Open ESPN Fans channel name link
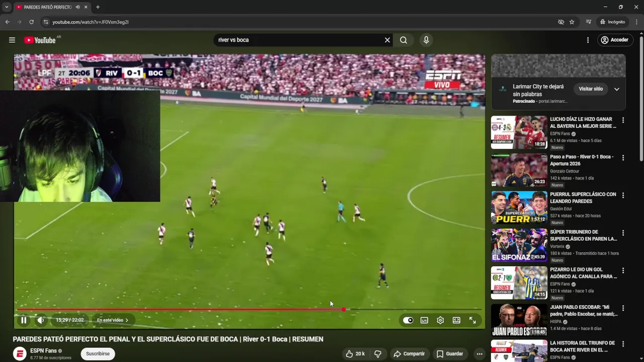 click(43, 351)
